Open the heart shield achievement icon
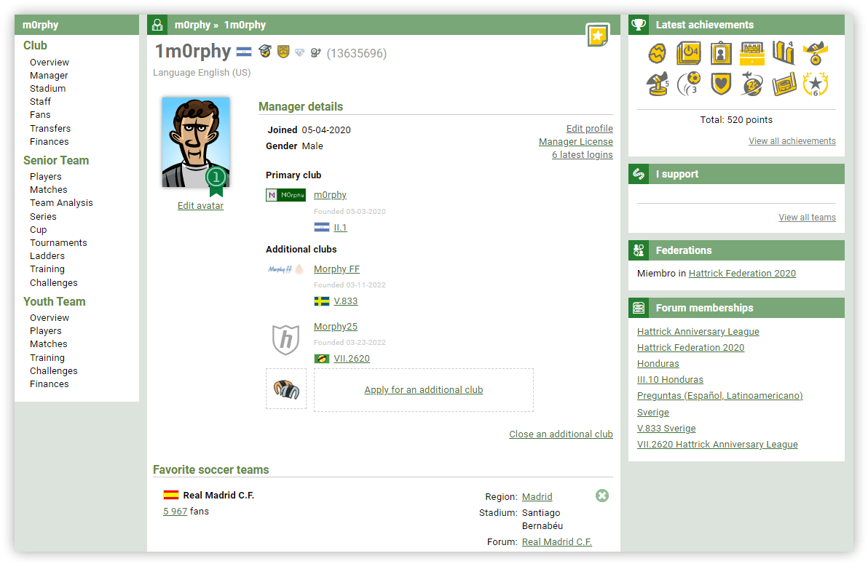 721,84
